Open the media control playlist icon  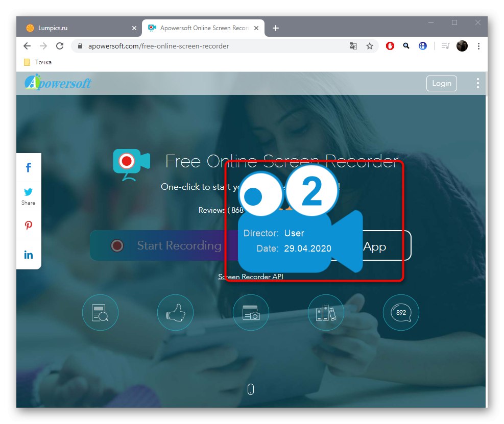(x=445, y=46)
